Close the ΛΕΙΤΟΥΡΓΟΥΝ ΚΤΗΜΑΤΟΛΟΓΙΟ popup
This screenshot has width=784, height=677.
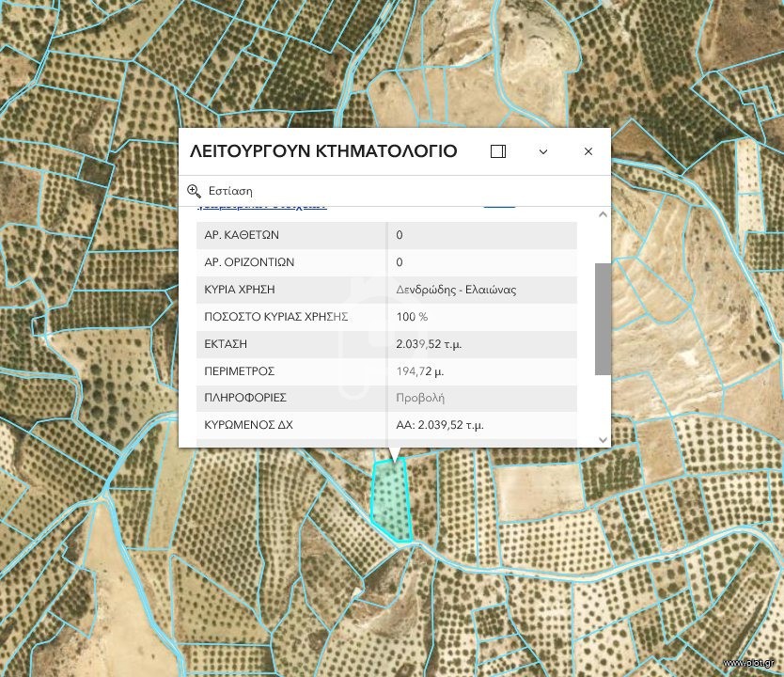(588, 151)
